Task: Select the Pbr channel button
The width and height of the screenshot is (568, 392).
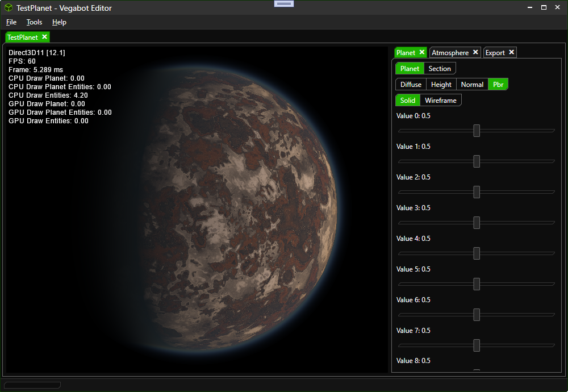Action: tap(498, 85)
